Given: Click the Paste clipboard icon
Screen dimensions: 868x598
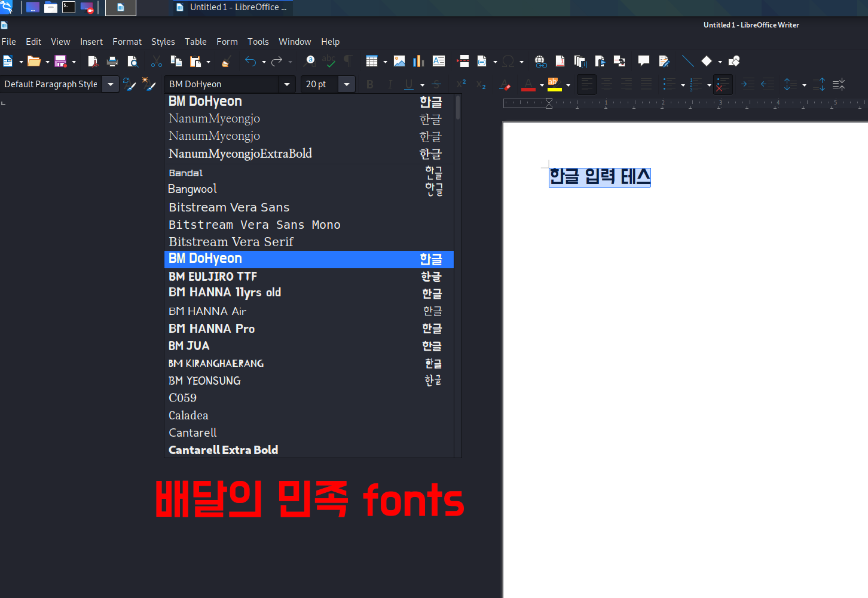Looking at the screenshot, I should [195, 61].
